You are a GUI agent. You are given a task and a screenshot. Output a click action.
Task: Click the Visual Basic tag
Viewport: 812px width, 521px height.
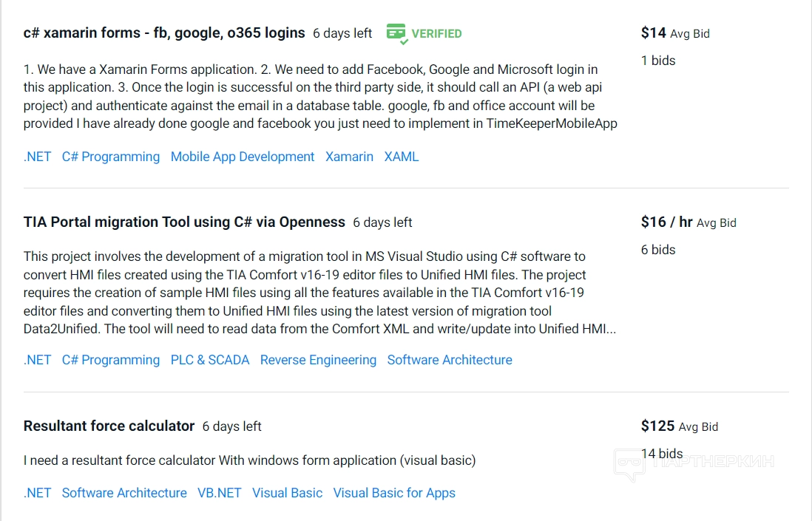pos(287,493)
